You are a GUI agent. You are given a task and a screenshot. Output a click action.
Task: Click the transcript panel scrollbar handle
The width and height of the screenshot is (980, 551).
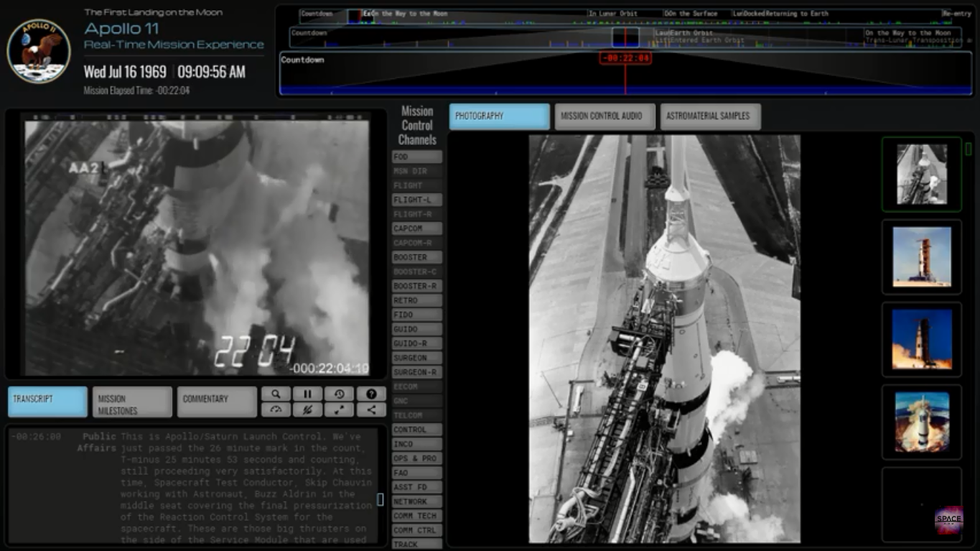[380, 499]
